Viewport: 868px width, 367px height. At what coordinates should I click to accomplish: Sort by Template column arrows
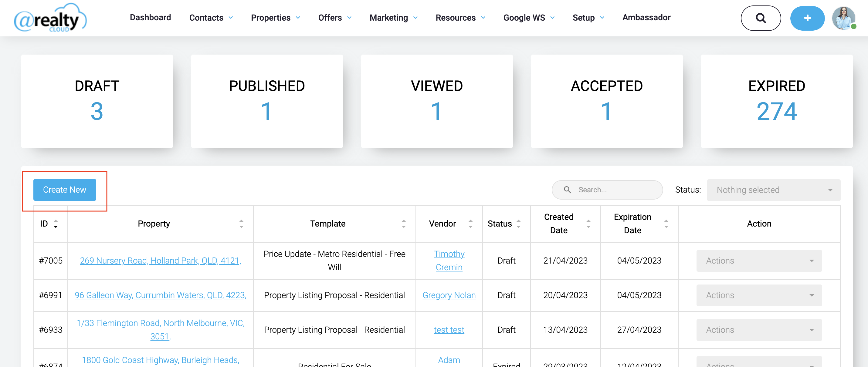tap(403, 224)
